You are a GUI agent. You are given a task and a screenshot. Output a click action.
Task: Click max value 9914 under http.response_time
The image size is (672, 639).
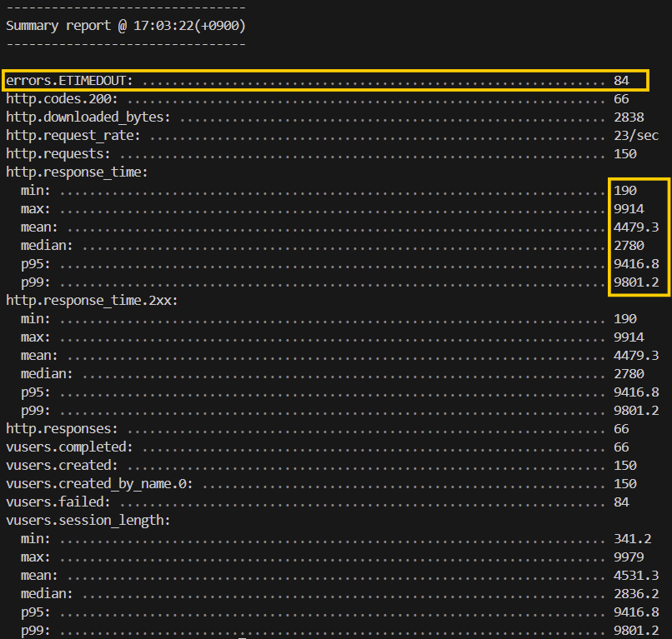(629, 209)
